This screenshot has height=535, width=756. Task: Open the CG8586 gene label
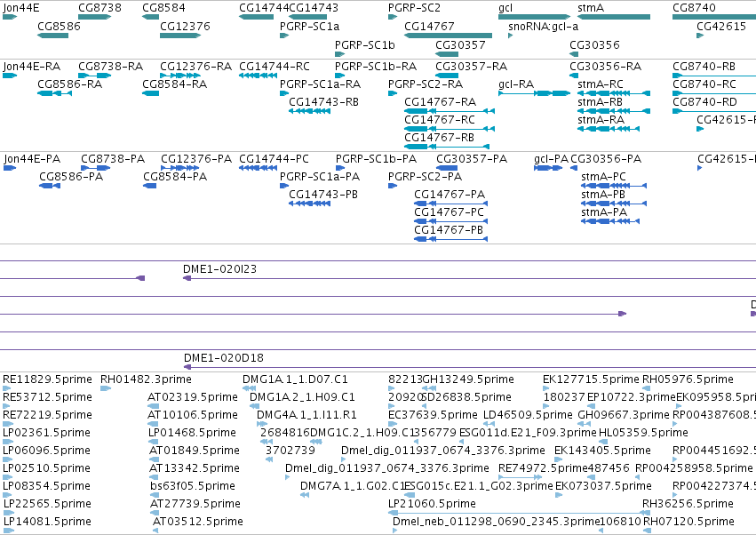tap(59, 26)
